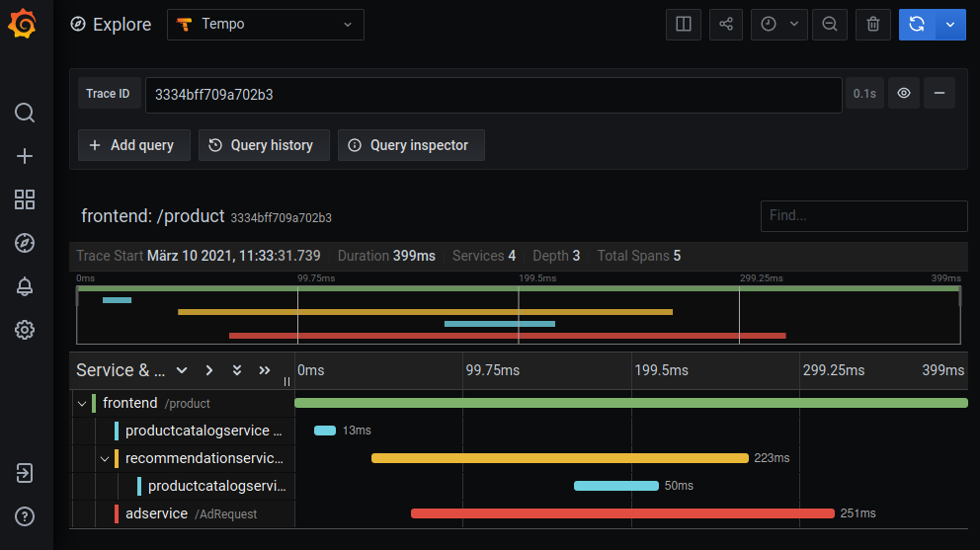Click the Trace ID input field
Screen dimensions: 980x550
[x=493, y=94]
